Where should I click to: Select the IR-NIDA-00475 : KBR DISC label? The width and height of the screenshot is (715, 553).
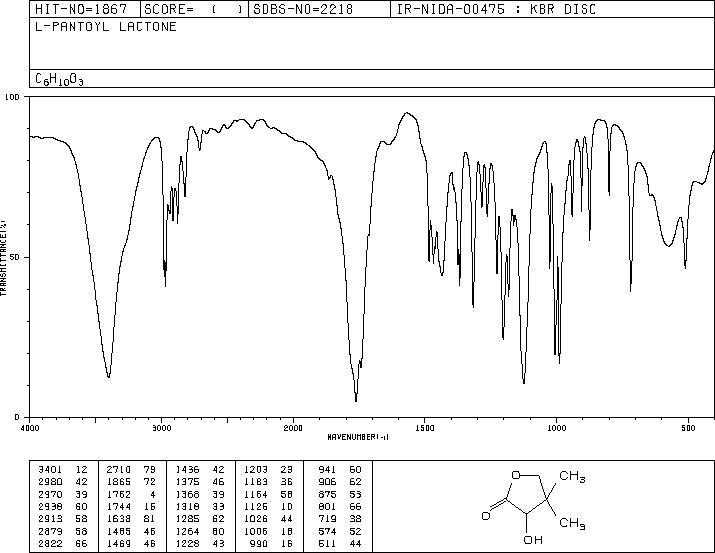click(x=496, y=9)
